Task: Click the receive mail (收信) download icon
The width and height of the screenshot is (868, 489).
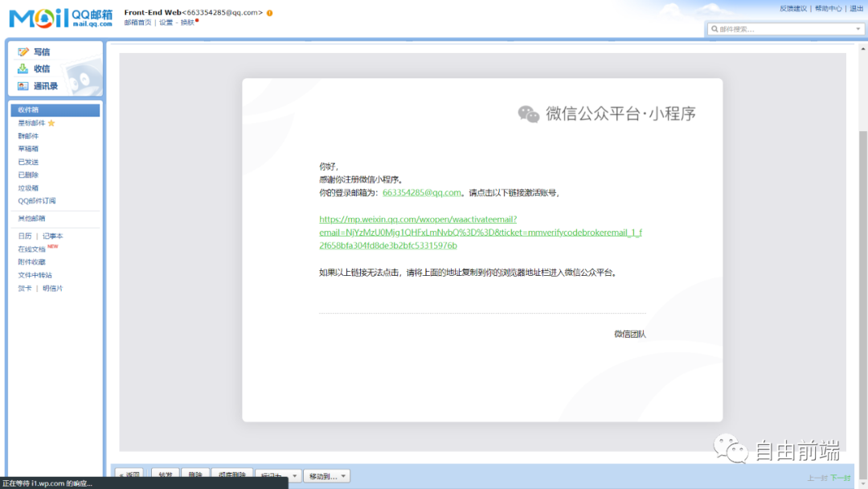Action: click(23, 68)
